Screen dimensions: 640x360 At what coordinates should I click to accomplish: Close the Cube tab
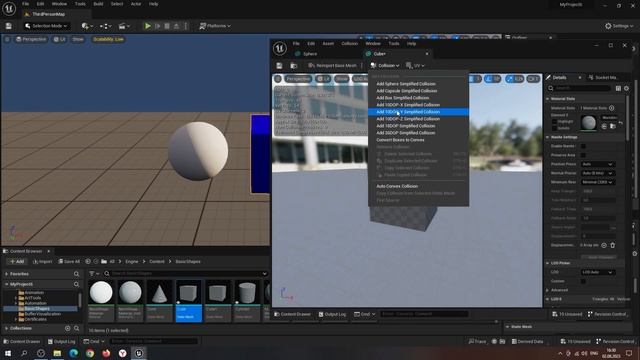coord(427,53)
